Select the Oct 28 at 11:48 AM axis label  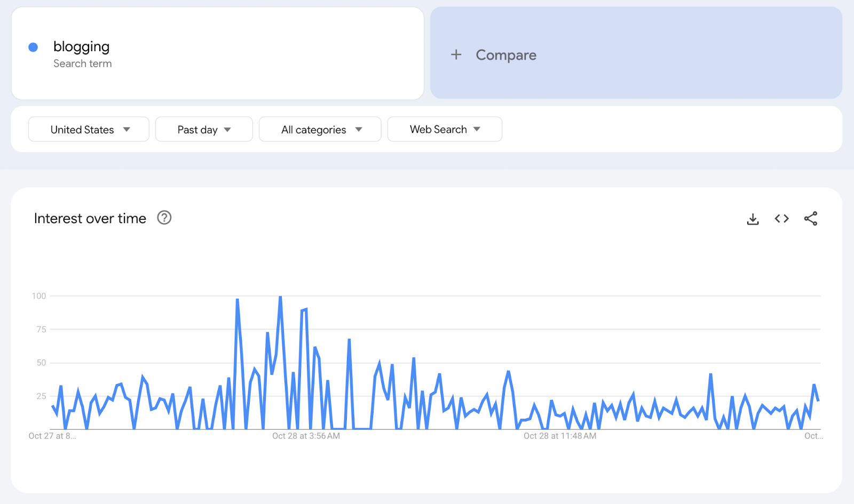point(560,436)
